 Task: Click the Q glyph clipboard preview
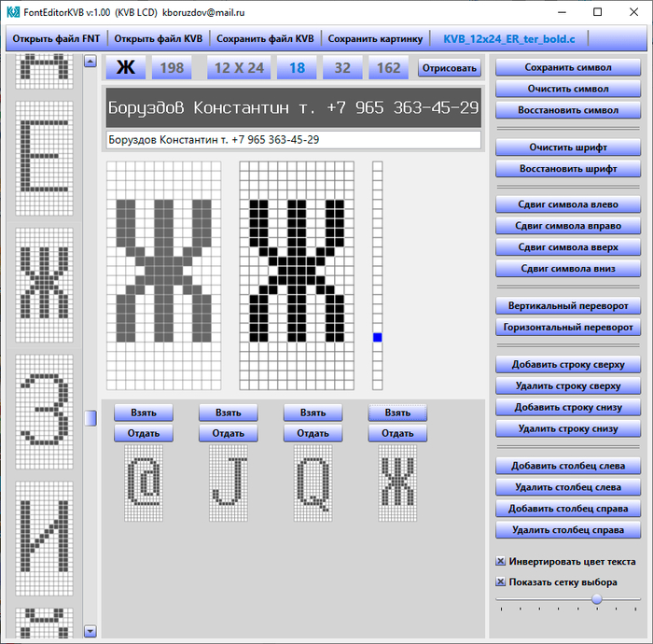click(x=313, y=483)
